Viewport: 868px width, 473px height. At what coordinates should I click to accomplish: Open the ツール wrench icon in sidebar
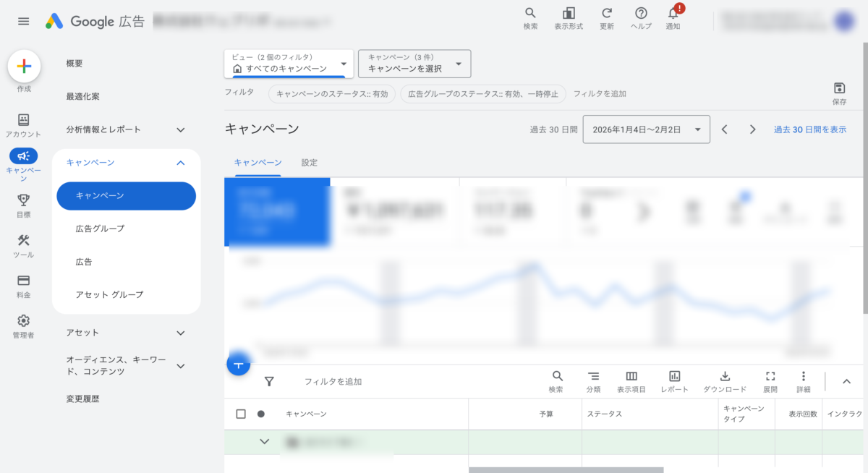(x=23, y=242)
